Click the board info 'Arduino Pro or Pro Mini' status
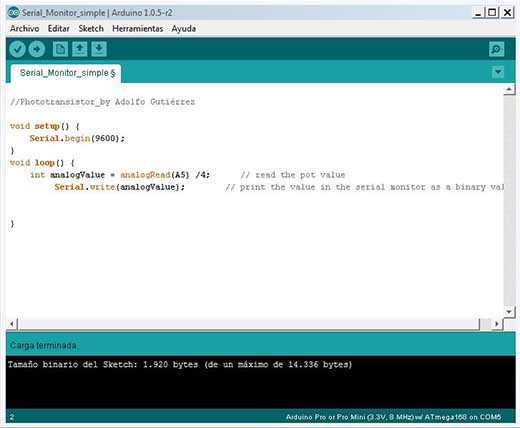 click(x=393, y=417)
